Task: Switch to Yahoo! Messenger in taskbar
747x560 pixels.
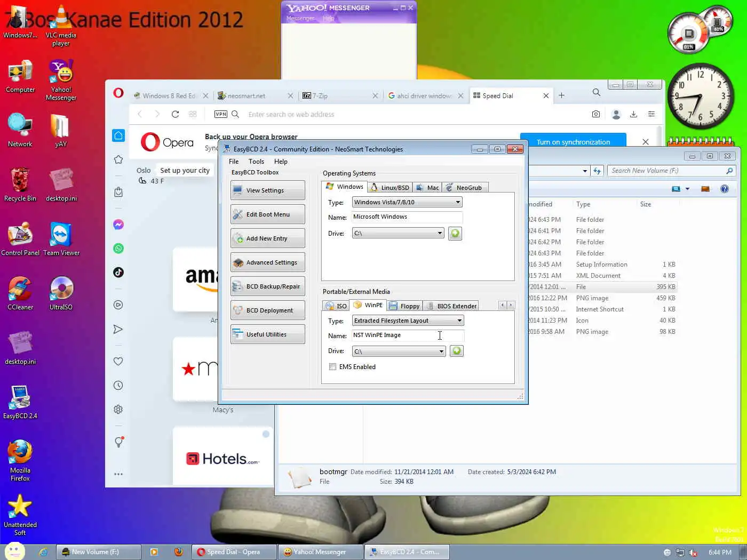Action: [320, 552]
